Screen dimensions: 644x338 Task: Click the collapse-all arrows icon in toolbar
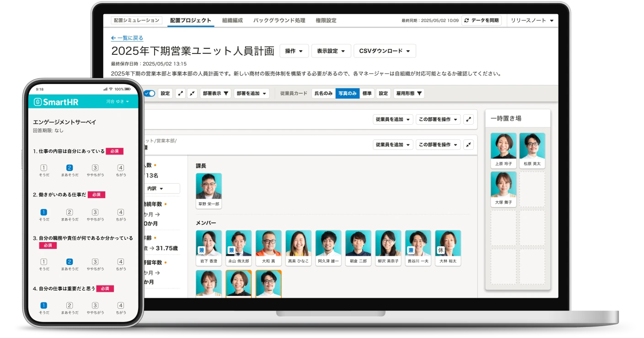pyautogui.click(x=192, y=94)
